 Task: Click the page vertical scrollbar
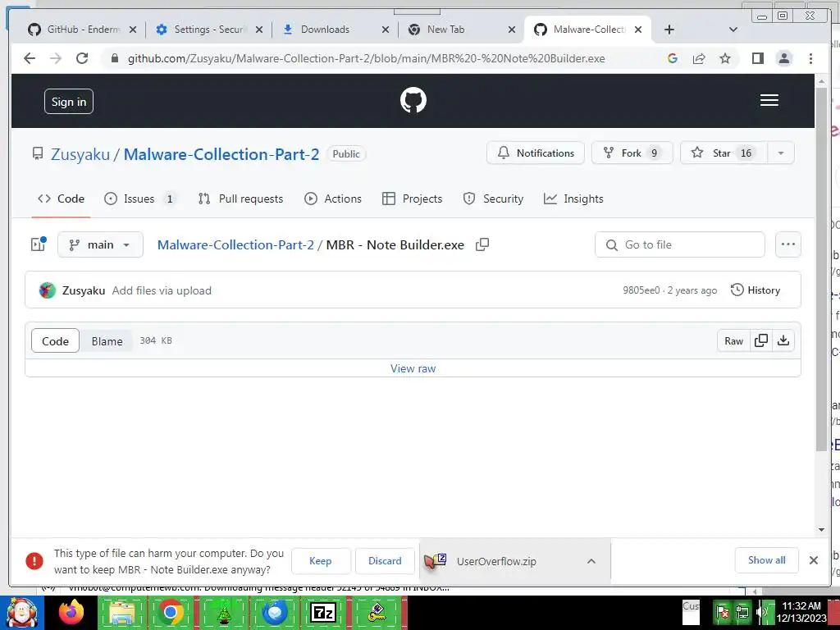[821, 268]
